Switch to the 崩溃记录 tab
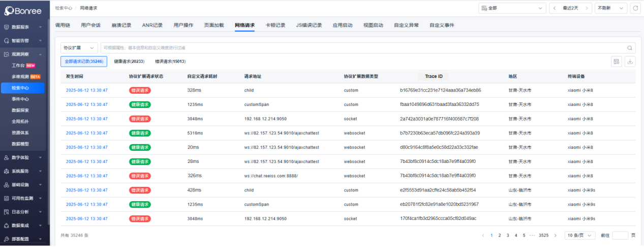The width and height of the screenshot is (644, 247). click(121, 25)
